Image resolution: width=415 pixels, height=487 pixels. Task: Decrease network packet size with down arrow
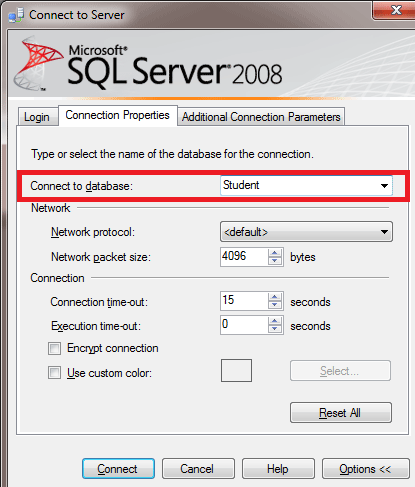click(x=275, y=261)
